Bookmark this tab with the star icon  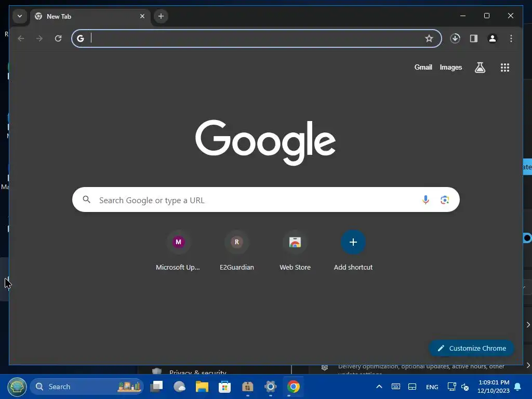pos(429,38)
